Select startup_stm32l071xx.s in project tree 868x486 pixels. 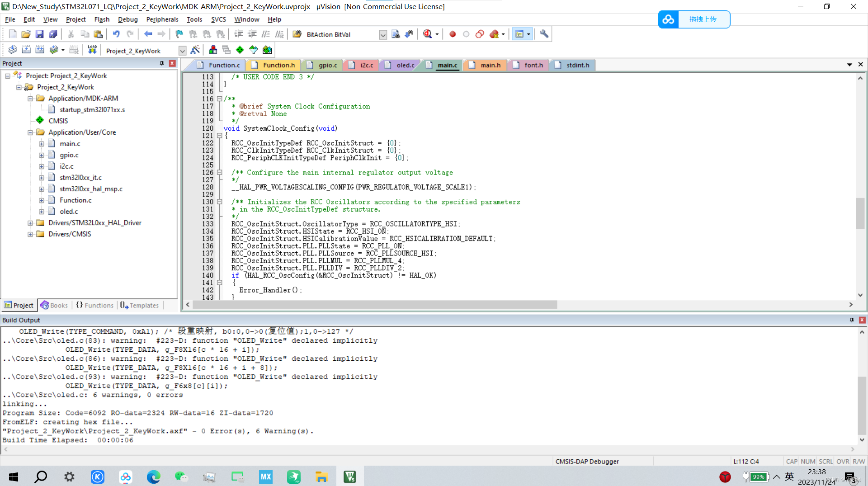[x=92, y=110]
